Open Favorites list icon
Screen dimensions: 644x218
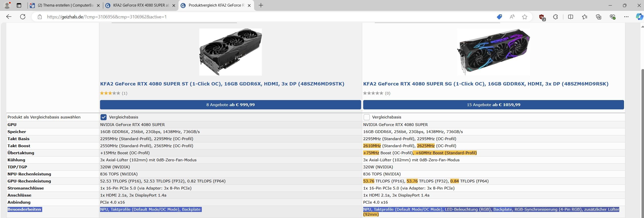point(585,17)
